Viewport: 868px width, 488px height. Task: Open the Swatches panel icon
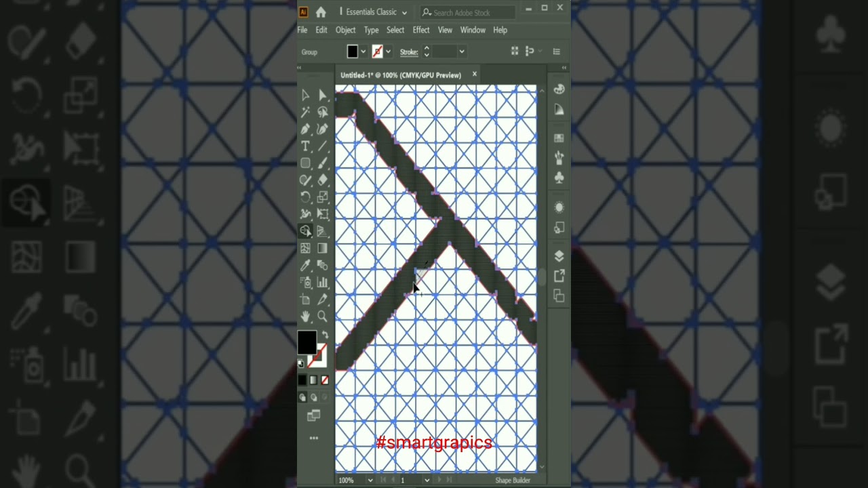tap(559, 138)
